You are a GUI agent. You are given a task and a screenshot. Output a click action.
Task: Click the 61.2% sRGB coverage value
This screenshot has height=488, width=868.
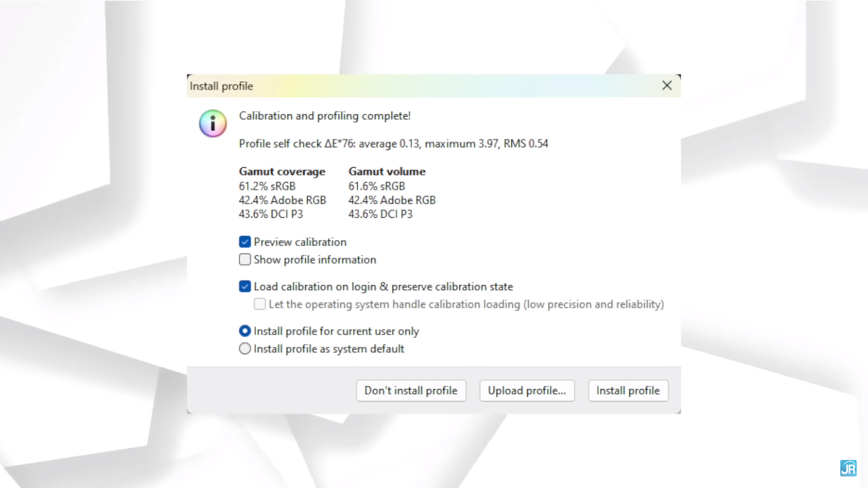pyautogui.click(x=267, y=186)
